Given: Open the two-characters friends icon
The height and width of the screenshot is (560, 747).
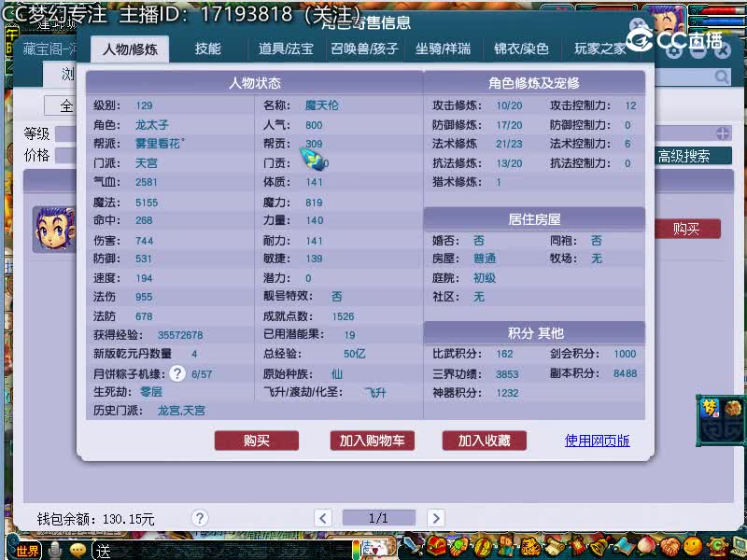Looking at the screenshot, I should [x=506, y=546].
